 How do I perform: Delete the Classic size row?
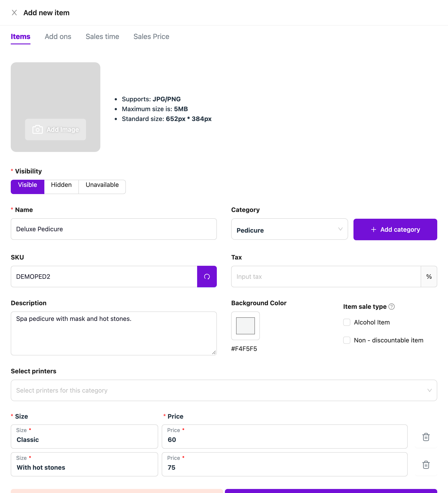click(x=426, y=437)
